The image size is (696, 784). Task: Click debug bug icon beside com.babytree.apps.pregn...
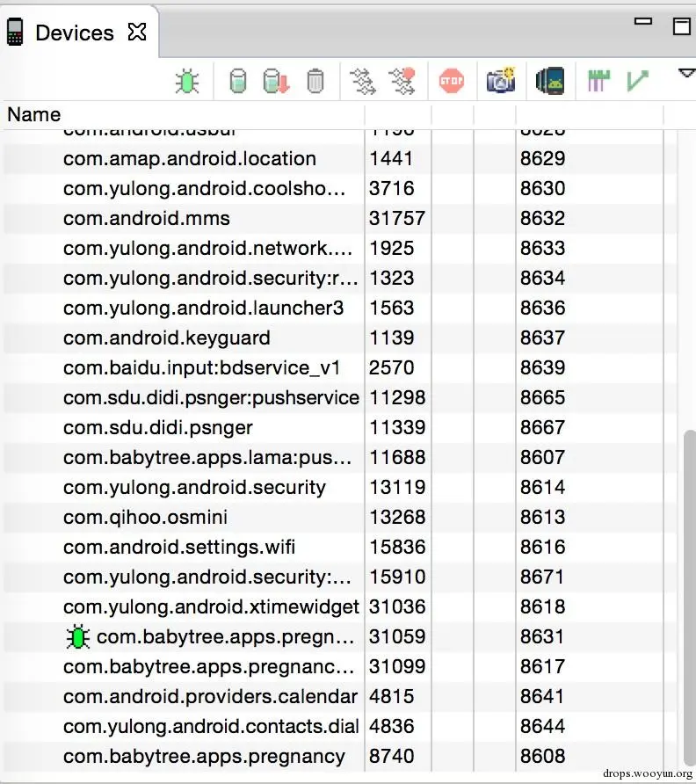click(78, 637)
